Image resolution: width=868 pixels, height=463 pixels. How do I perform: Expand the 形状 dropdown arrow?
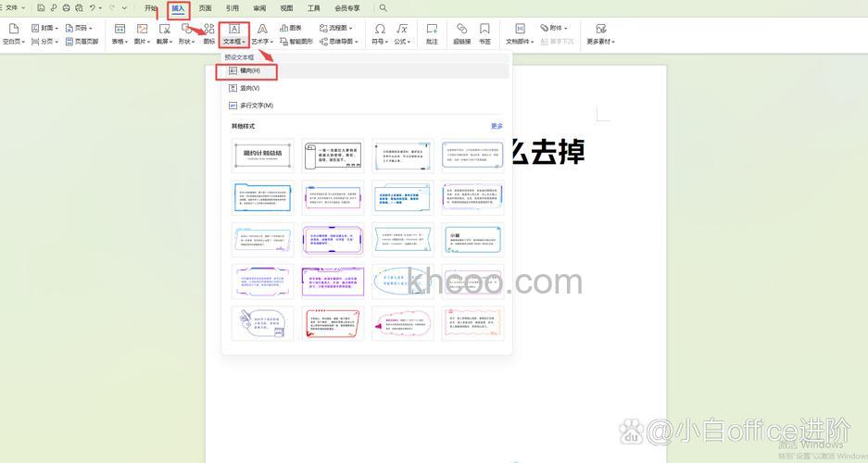194,42
